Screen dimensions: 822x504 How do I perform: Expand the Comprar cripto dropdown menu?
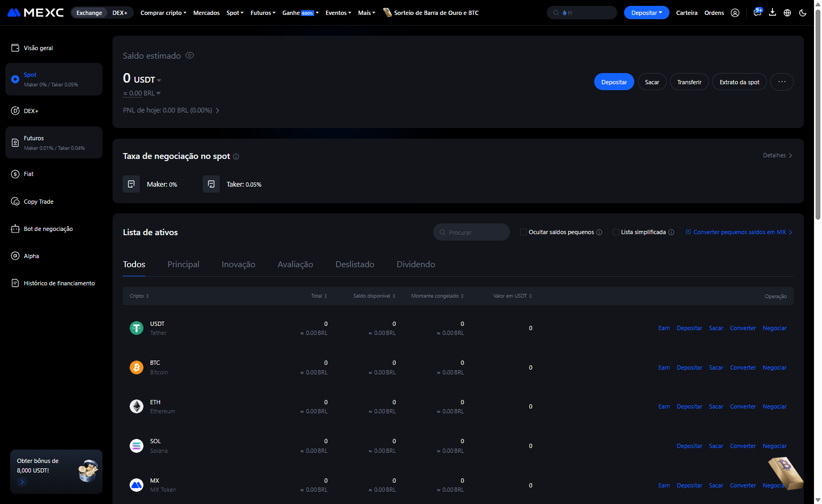pos(163,13)
